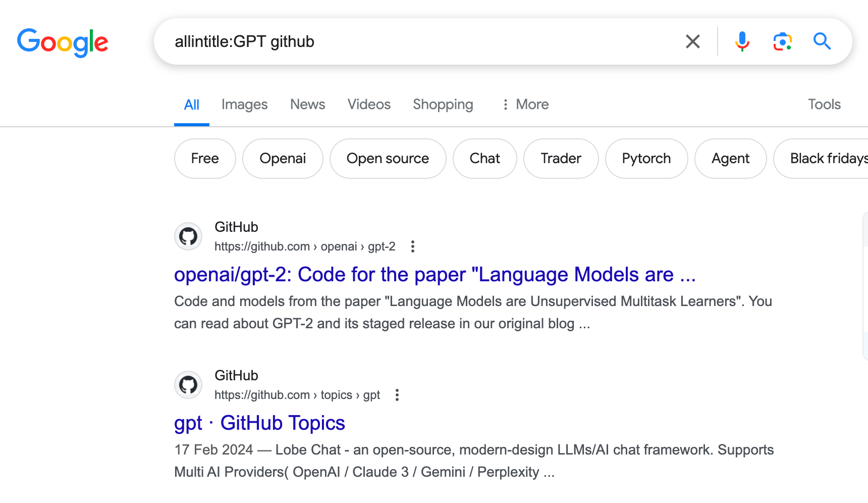The image size is (868, 503).
Task: Click snippet text 'Code and models from the paper'
Action: [x=278, y=301]
